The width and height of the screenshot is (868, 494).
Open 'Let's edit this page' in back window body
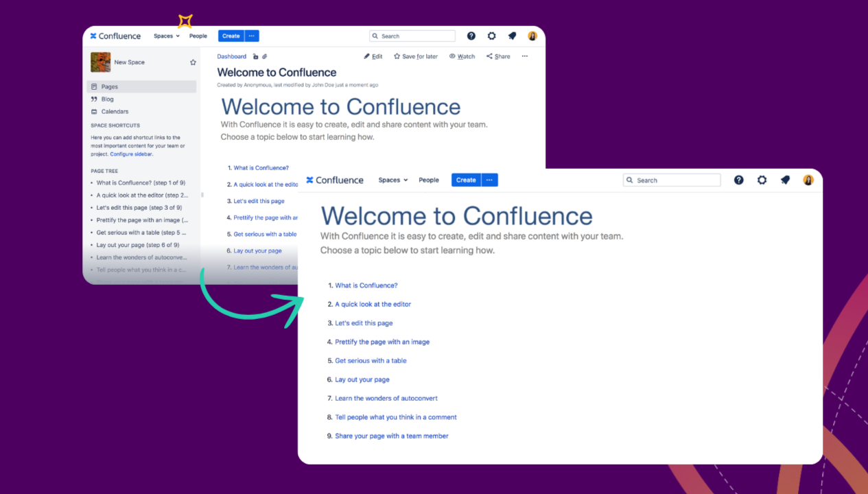259,201
